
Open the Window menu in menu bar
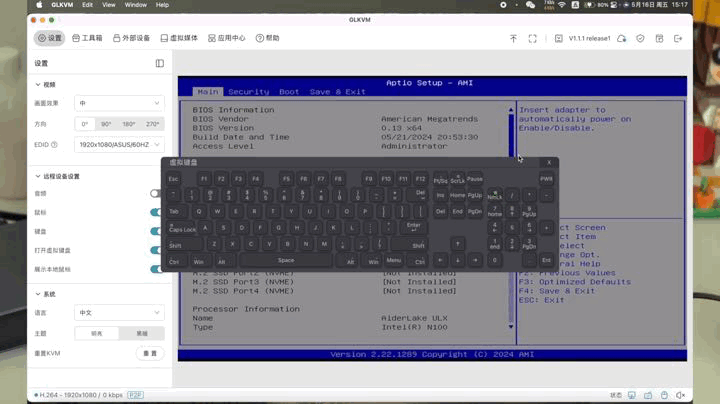[135, 5]
